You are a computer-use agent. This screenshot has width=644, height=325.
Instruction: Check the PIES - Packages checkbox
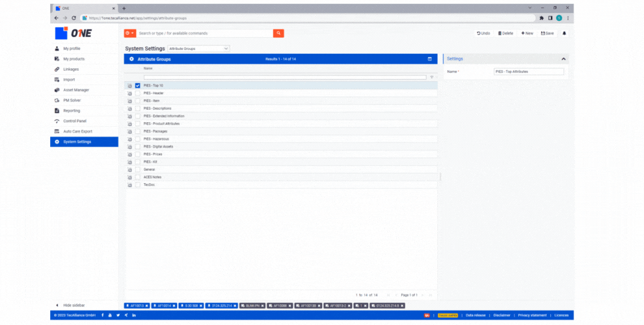point(138,131)
